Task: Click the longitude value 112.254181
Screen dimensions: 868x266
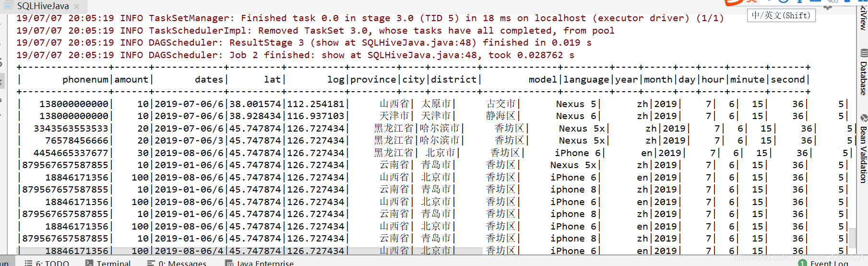Action: pos(316,104)
